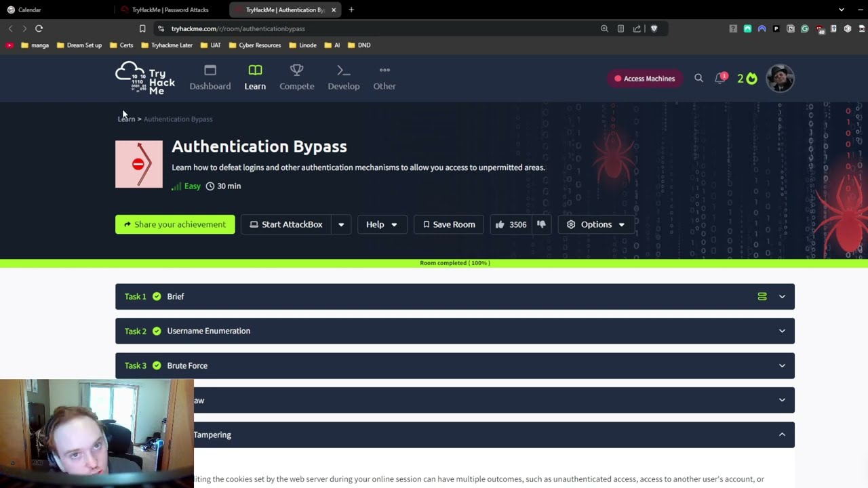
Task: Click the share page icon
Action: pyautogui.click(x=637, y=28)
